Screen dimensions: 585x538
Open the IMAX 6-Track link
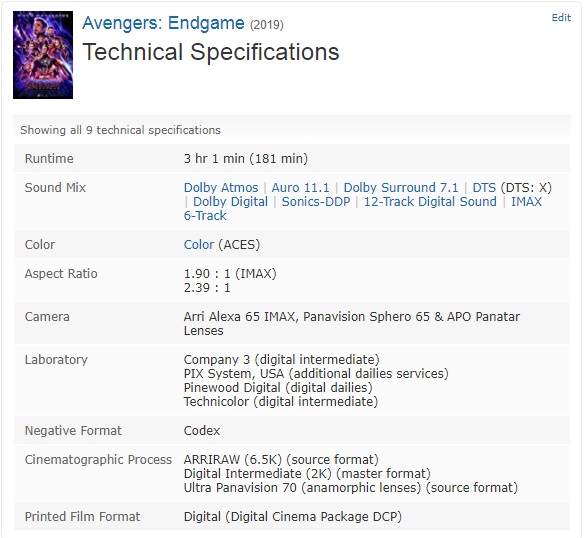(x=526, y=201)
